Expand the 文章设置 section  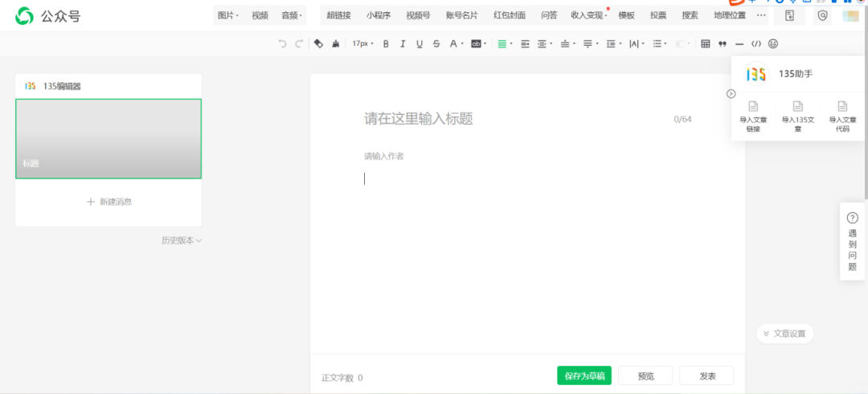pyautogui.click(x=784, y=334)
